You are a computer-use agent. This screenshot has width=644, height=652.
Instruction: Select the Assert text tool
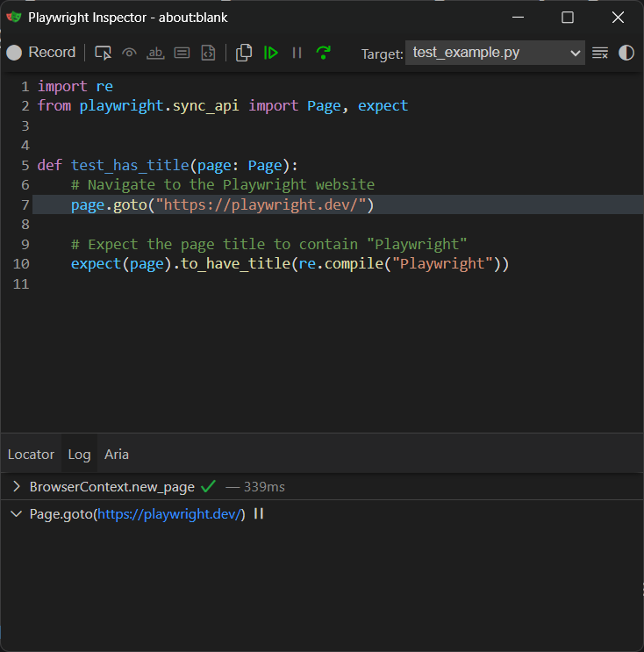pos(155,53)
